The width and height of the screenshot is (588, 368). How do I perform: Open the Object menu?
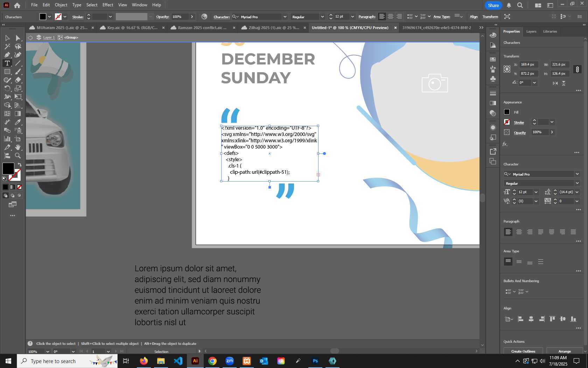[x=61, y=5]
